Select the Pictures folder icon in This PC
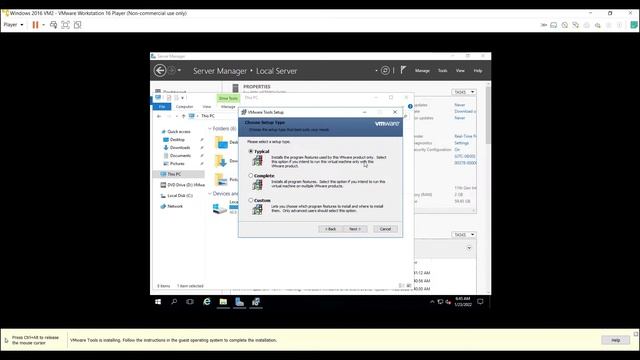Screen dimensions: 640x360 coord(221,179)
